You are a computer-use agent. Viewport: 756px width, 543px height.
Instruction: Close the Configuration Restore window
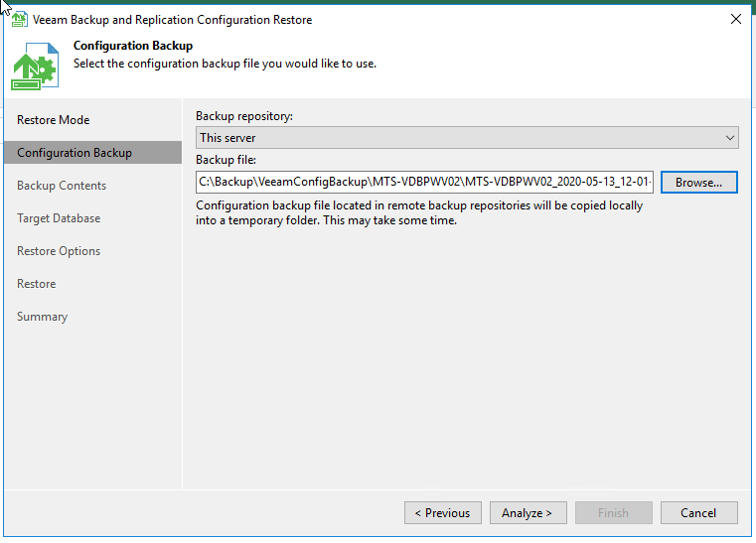pos(735,19)
